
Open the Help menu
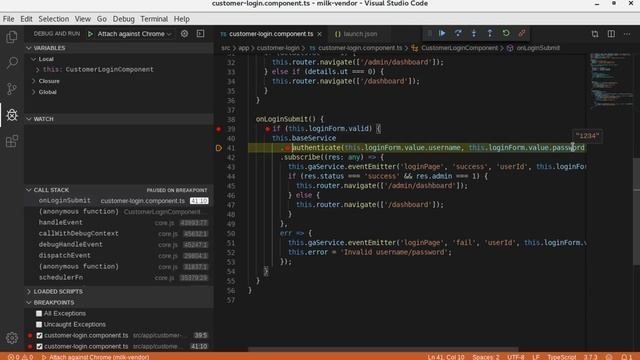click(182, 19)
